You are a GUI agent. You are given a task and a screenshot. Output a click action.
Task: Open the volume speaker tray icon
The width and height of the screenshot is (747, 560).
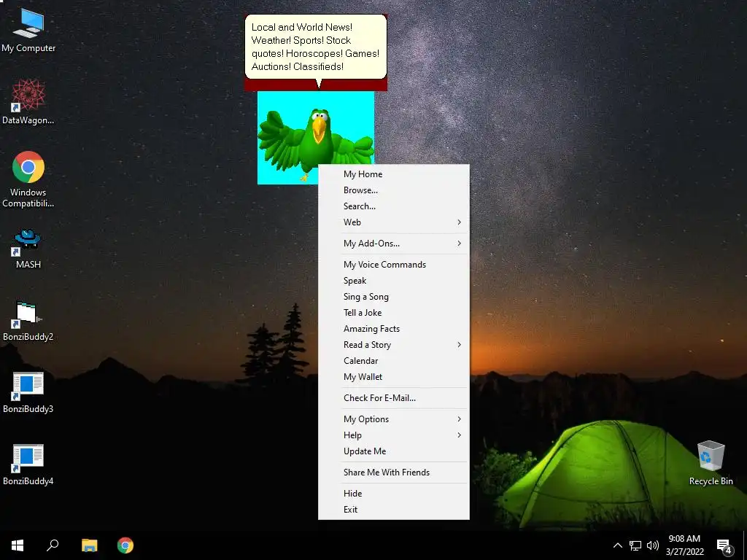[x=653, y=545]
